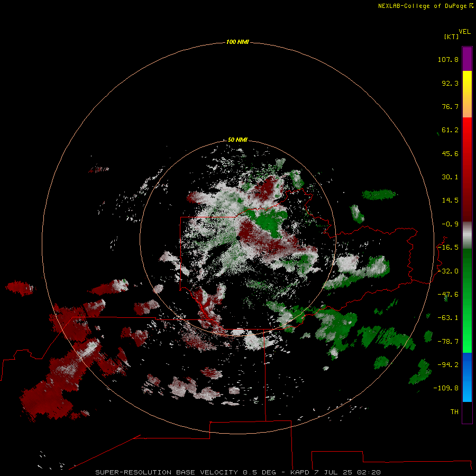The image size is (476, 476).
Task: Click the -16.5 legend value
Action: [448, 248]
